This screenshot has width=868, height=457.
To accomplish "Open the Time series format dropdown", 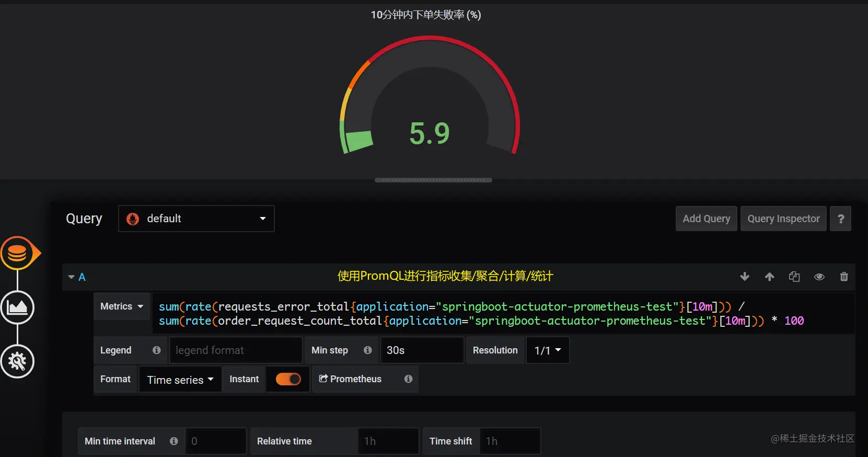I will click(x=180, y=380).
